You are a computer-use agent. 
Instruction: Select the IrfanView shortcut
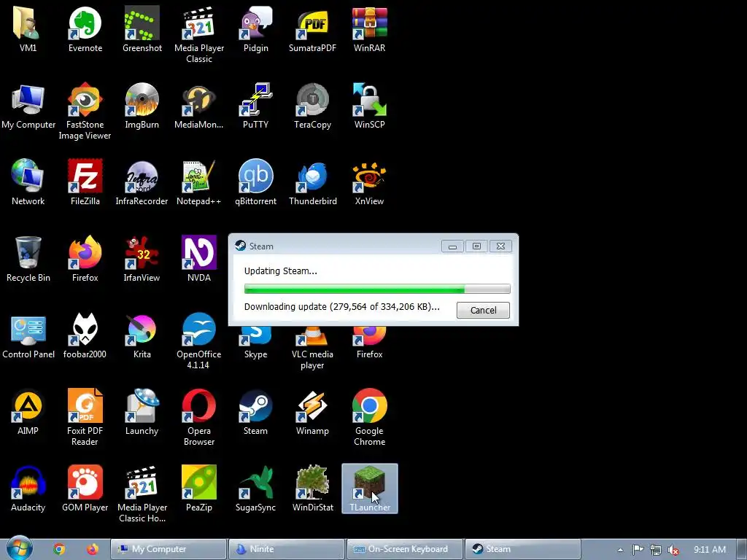pyautogui.click(x=142, y=260)
